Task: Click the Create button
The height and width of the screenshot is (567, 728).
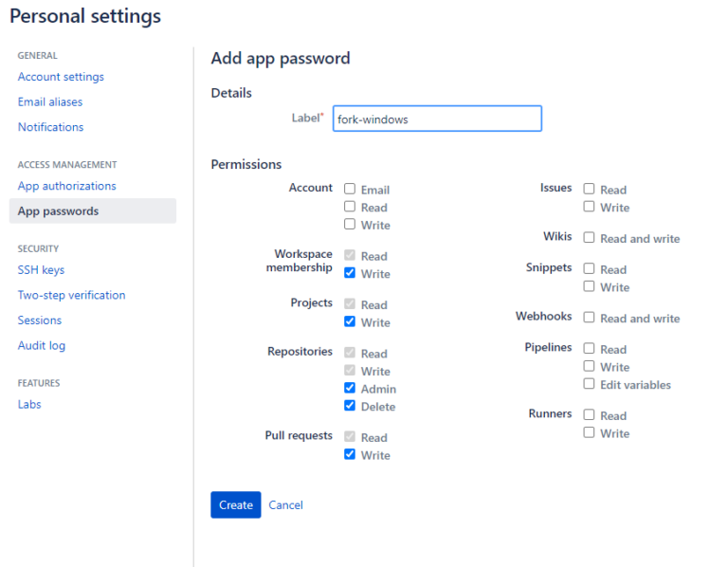Action: (x=236, y=504)
